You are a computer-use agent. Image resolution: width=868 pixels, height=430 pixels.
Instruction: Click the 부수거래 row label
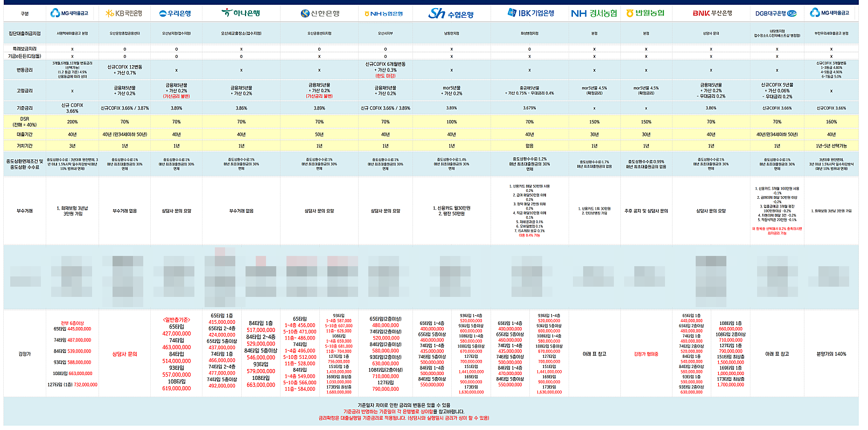(25, 211)
